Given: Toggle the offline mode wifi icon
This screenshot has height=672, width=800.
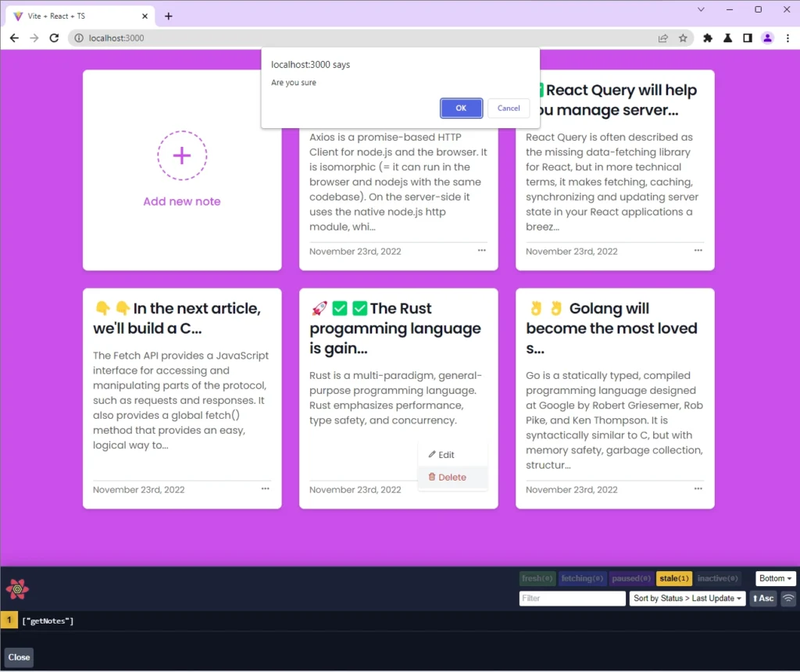Looking at the screenshot, I should pyautogui.click(x=788, y=599).
